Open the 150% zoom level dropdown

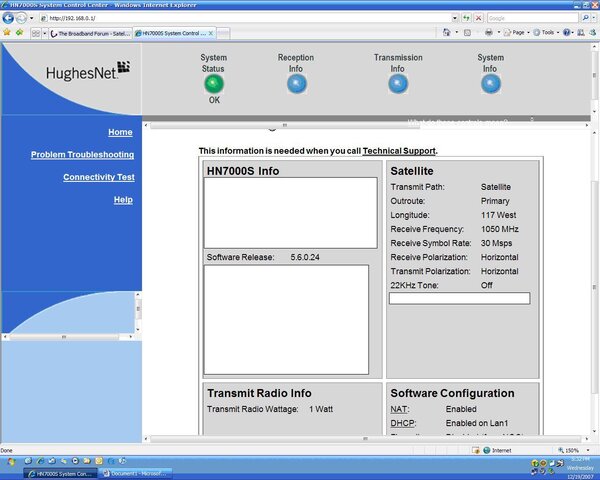click(x=588, y=451)
